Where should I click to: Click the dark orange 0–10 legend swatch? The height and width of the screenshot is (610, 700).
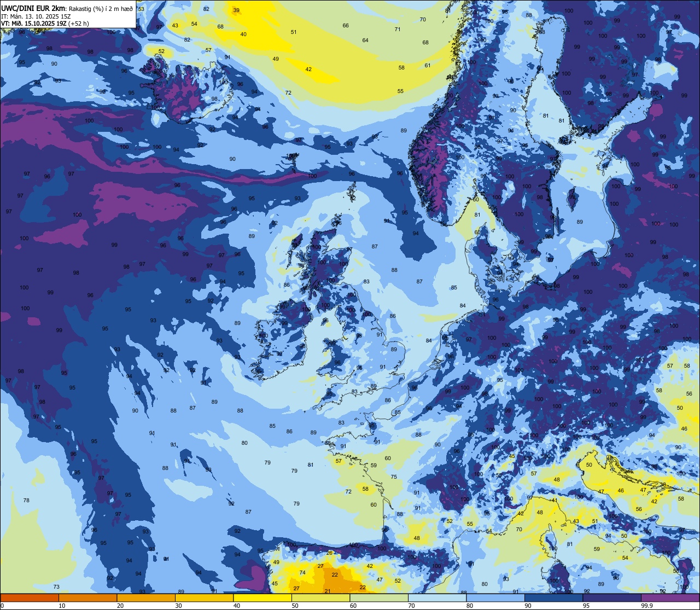[x=30, y=597]
